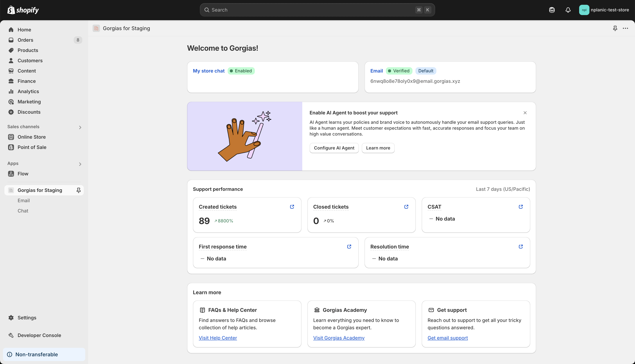Image resolution: width=635 pixels, height=364 pixels.
Task: Click the Closed tickets heading
Action: (331, 207)
